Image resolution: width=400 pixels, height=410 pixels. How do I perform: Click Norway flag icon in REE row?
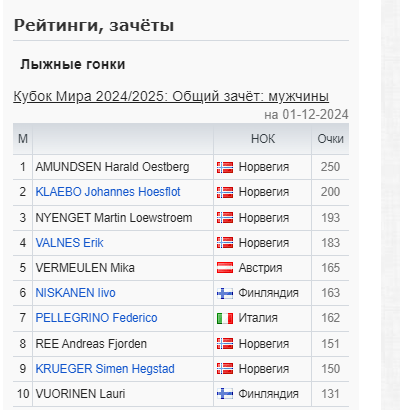(x=225, y=344)
